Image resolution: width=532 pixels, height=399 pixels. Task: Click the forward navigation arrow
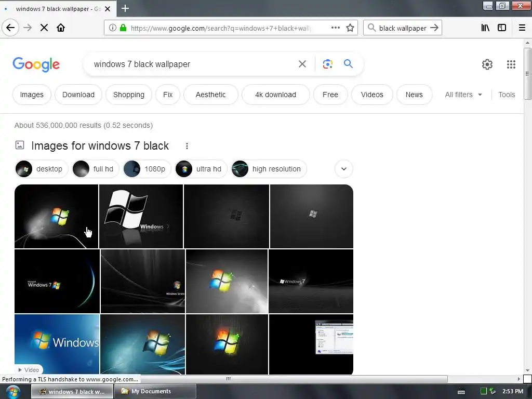point(28,28)
